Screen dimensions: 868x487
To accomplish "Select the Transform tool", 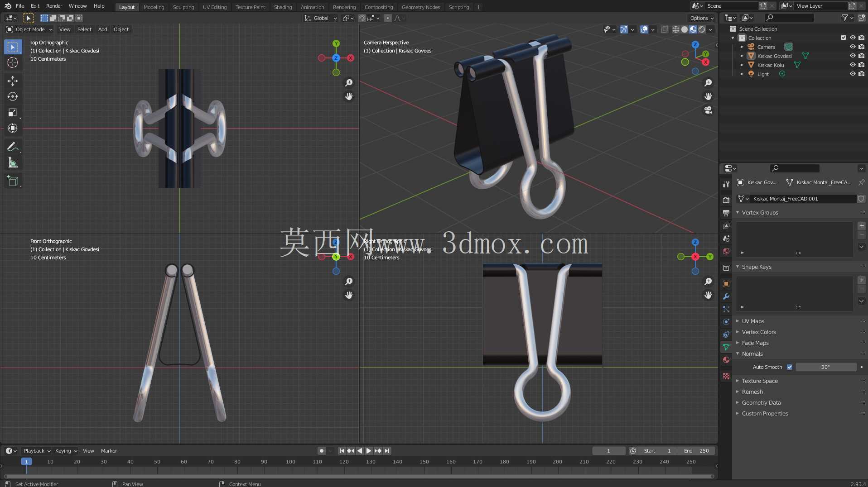I will tap(13, 128).
